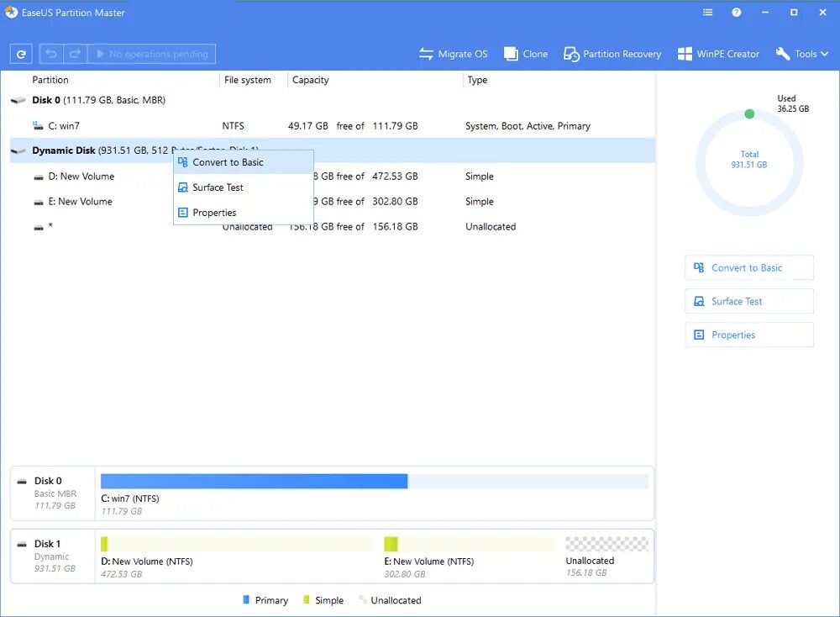Click the E: New Volume bar in Disk 1 map
The height and width of the screenshot is (617, 840).
(470, 544)
